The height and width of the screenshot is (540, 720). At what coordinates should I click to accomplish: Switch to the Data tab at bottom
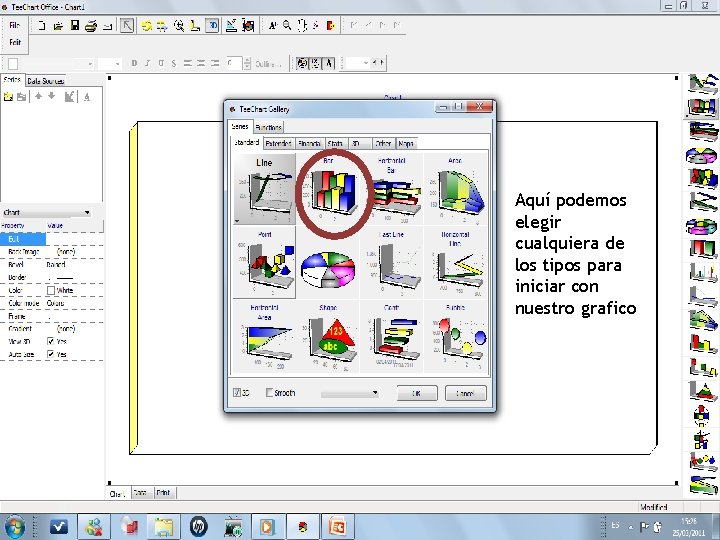(x=140, y=493)
